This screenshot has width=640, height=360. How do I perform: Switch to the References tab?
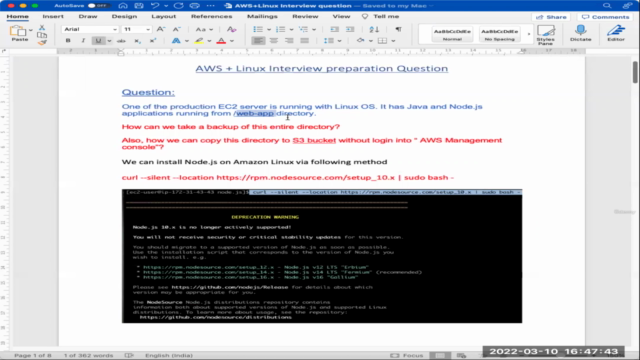point(211,17)
